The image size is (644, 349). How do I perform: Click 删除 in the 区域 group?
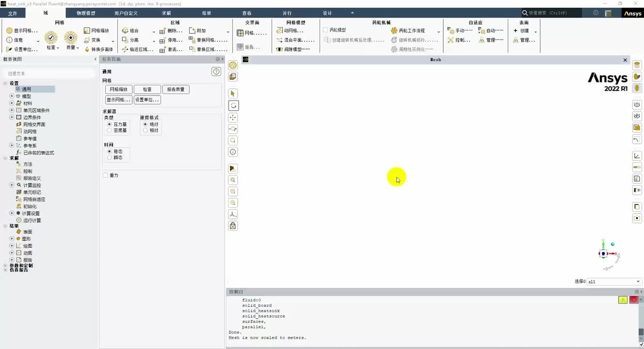point(171,31)
